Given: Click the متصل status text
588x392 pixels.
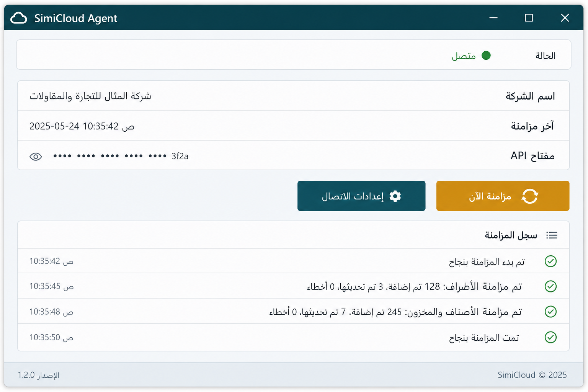Looking at the screenshot, I should coord(464,56).
